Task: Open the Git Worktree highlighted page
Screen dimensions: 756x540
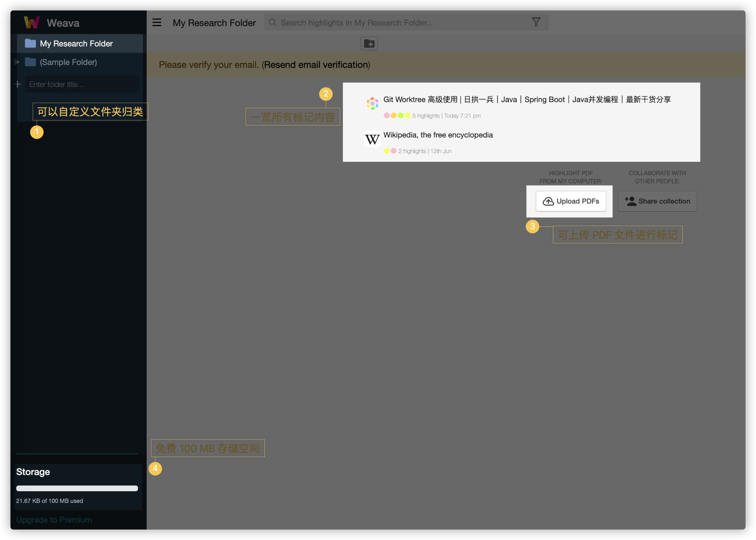Action: [527, 99]
